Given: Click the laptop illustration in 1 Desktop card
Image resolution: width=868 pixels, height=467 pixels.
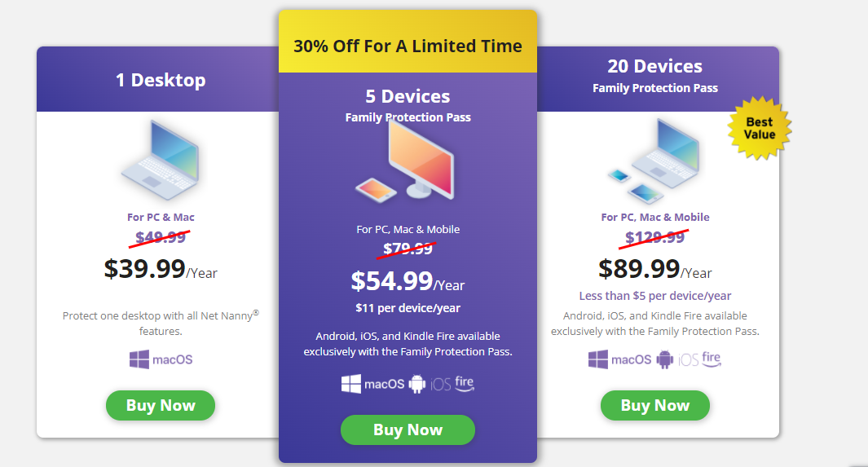Looking at the screenshot, I should coord(160,160).
